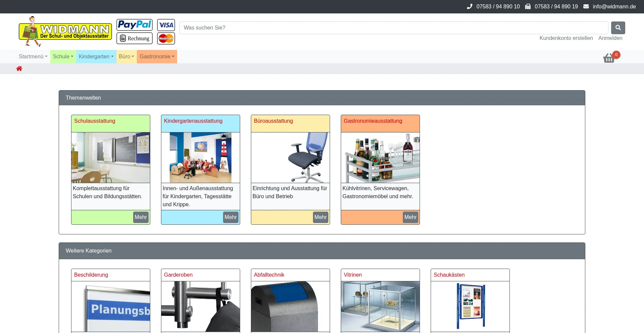
Task: Click the basket item count badge
Action: pos(616,55)
